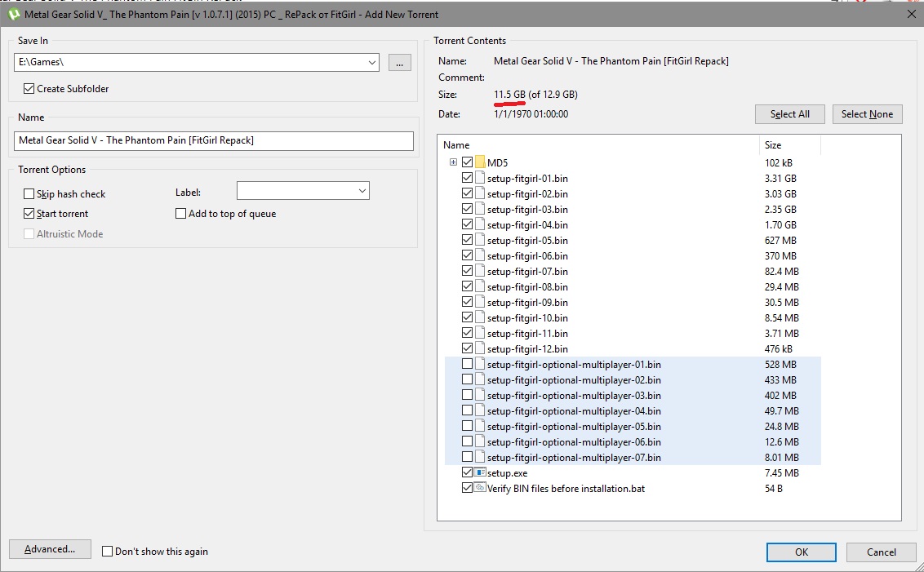Select setup-fitgirl-12.bin file name
924x572 pixels.
[x=527, y=348]
